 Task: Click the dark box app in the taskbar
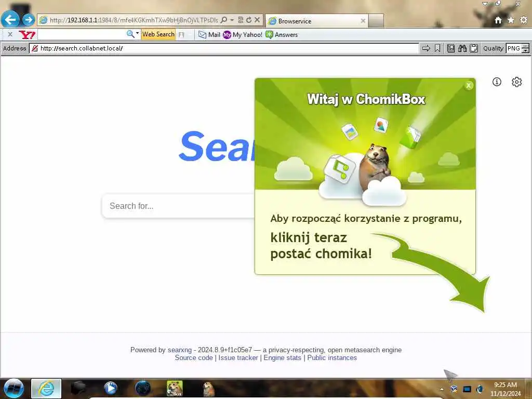(78, 389)
